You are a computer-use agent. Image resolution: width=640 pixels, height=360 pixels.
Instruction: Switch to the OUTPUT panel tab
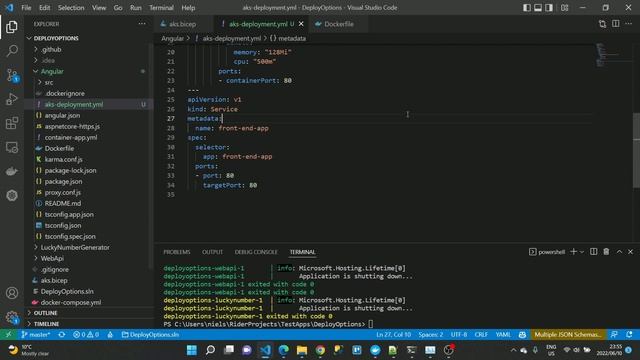[212, 252]
